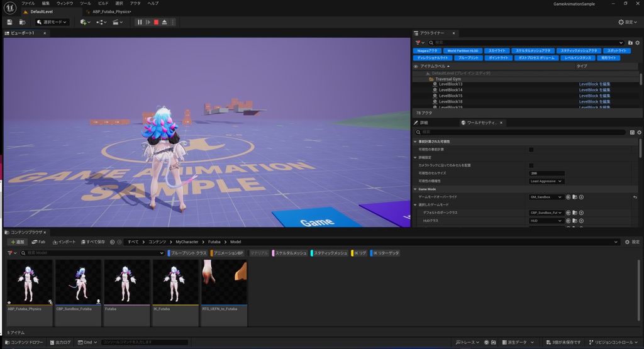Click the browse content icon beside save
Image resolution: width=644 pixels, height=349 pixels.
pyautogui.click(x=22, y=22)
